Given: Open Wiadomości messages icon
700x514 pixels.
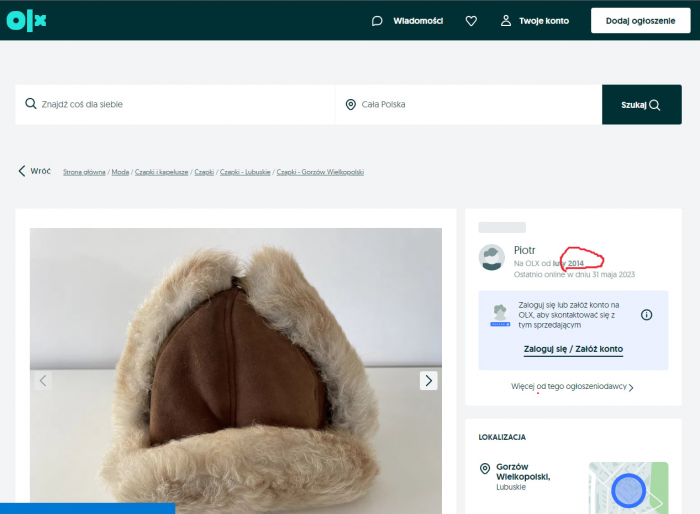Looking at the screenshot, I should [377, 20].
